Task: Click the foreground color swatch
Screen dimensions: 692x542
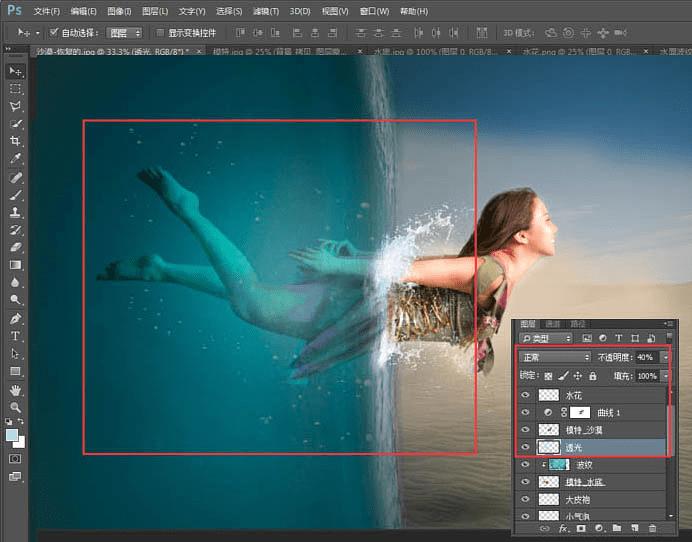Action: (x=12, y=434)
